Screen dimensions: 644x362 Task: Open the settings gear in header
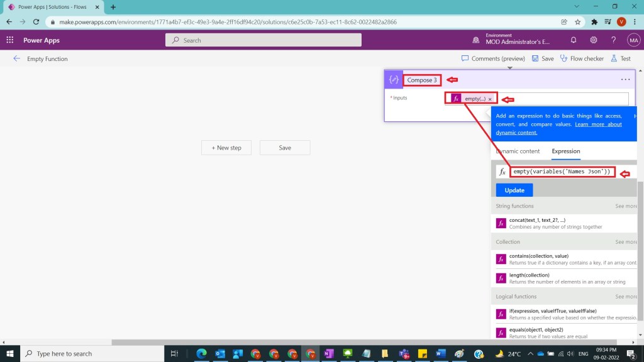click(x=594, y=40)
